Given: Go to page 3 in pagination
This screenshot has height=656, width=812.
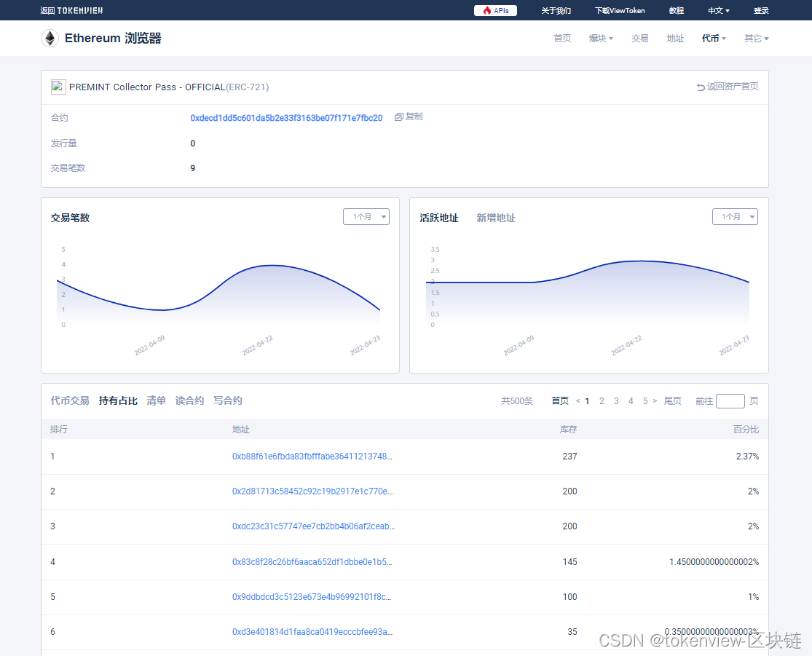Looking at the screenshot, I should pos(616,400).
